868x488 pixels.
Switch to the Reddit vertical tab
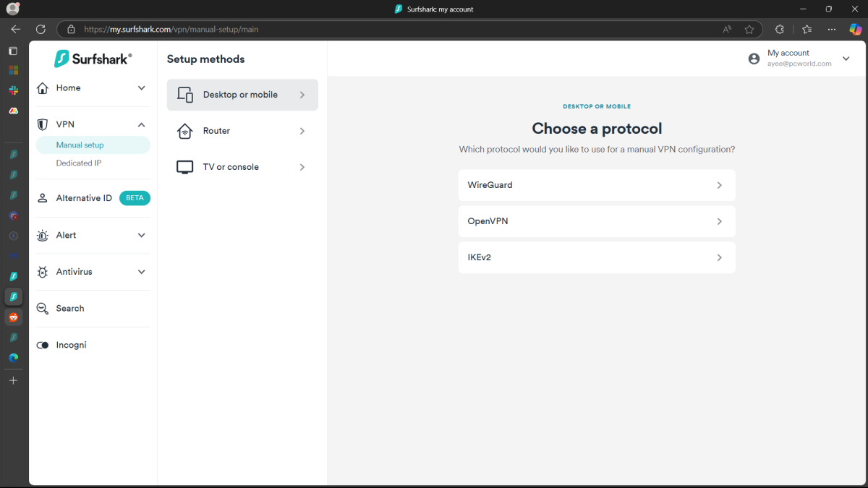[x=13, y=317]
